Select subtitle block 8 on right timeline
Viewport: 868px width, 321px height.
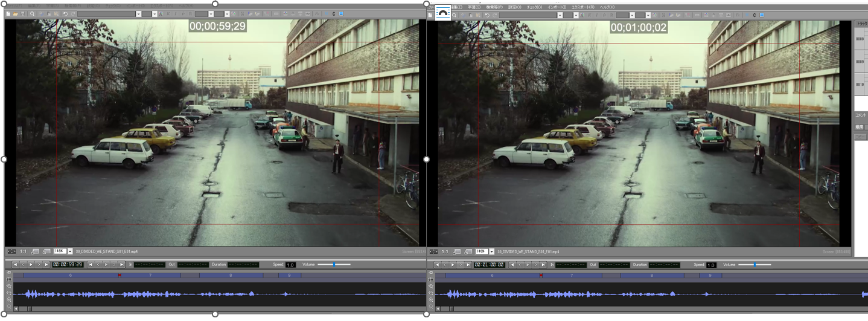coord(651,275)
